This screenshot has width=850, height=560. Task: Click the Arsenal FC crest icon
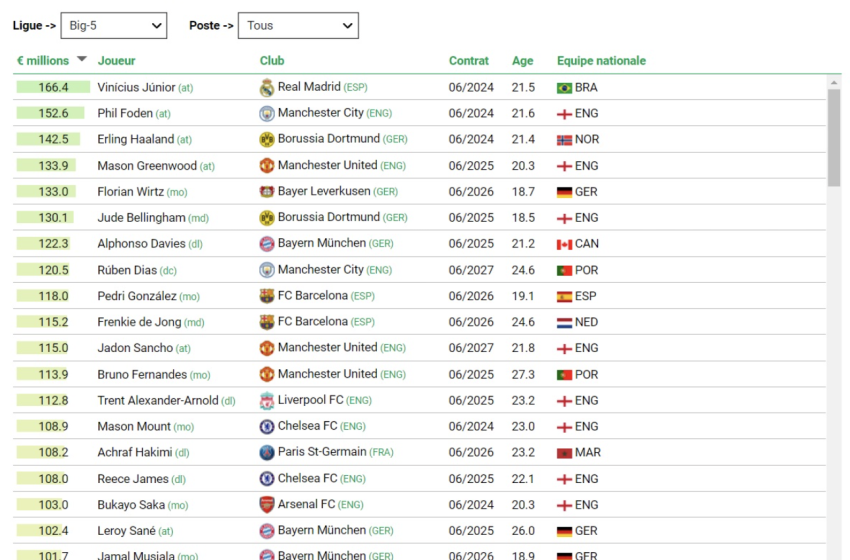point(267,505)
